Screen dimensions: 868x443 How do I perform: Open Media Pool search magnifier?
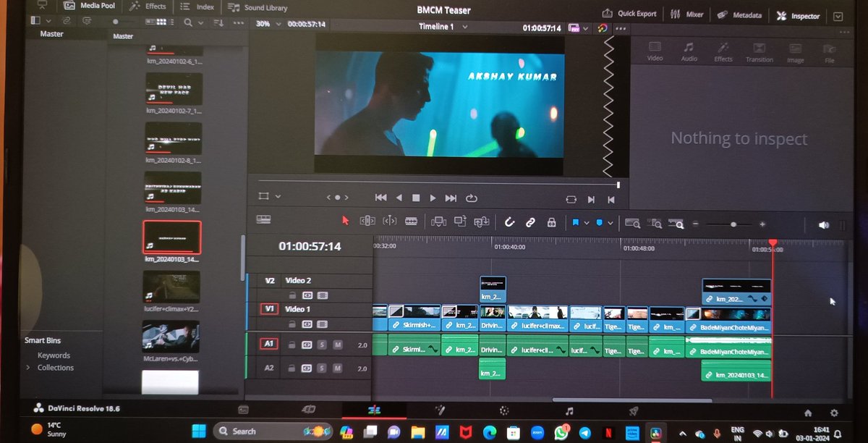point(188,23)
